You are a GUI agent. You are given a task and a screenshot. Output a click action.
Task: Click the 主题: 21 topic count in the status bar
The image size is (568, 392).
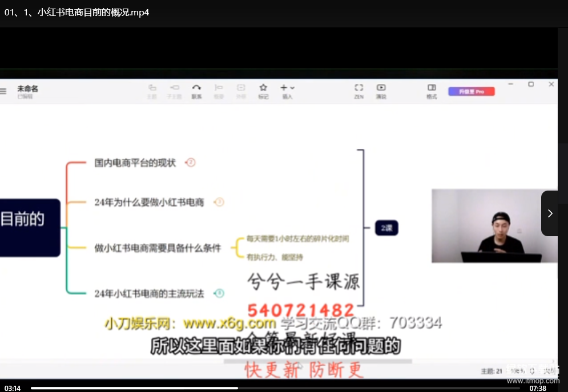point(492,371)
